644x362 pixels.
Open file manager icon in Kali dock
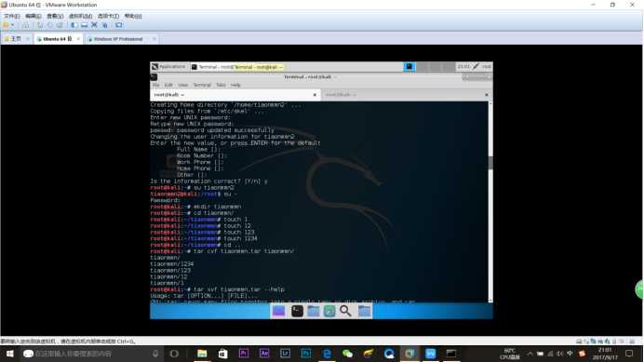point(314,311)
